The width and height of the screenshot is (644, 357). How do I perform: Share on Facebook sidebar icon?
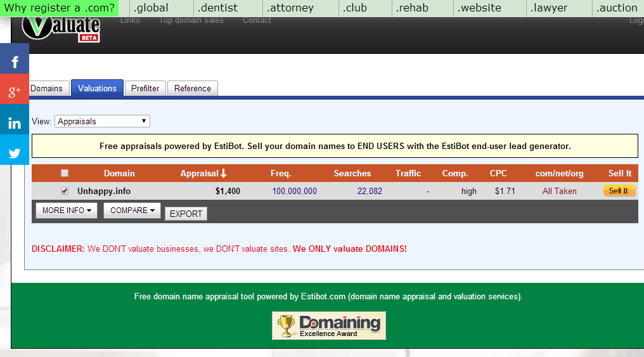[x=15, y=58]
